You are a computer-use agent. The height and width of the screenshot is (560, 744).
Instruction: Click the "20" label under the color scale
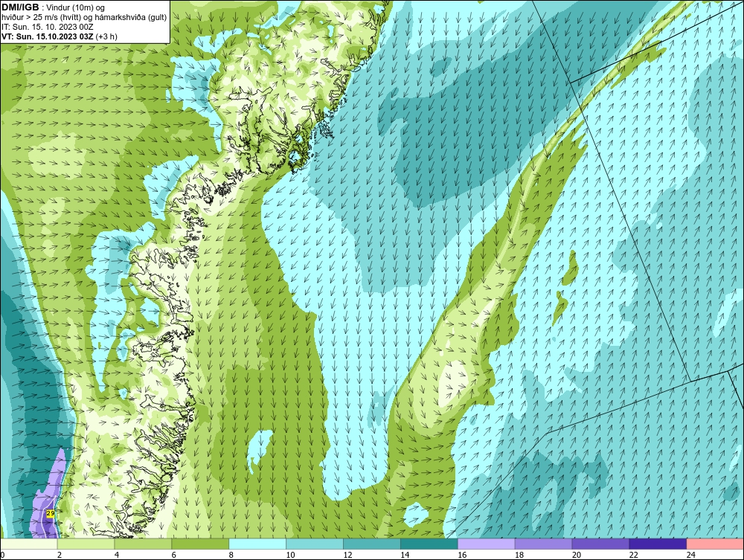(x=577, y=555)
